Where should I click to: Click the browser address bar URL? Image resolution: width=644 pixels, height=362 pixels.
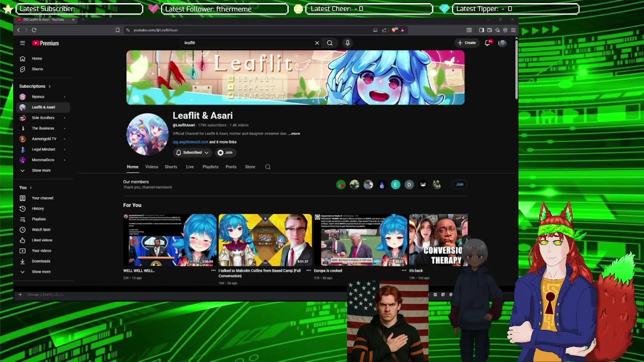[x=155, y=30]
